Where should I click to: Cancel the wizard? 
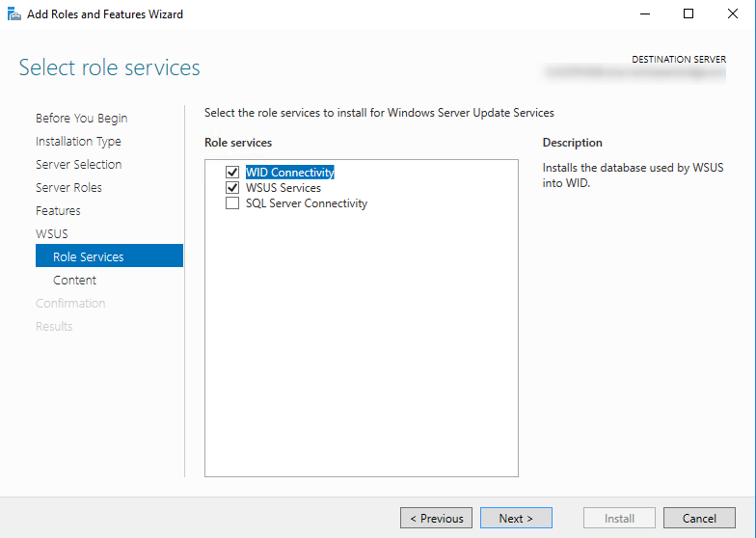[x=699, y=519]
